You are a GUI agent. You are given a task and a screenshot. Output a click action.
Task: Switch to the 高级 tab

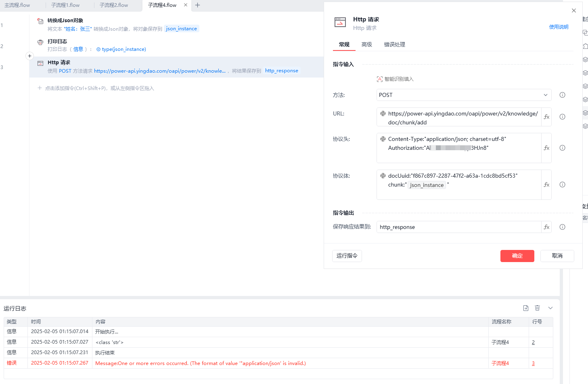(366, 45)
